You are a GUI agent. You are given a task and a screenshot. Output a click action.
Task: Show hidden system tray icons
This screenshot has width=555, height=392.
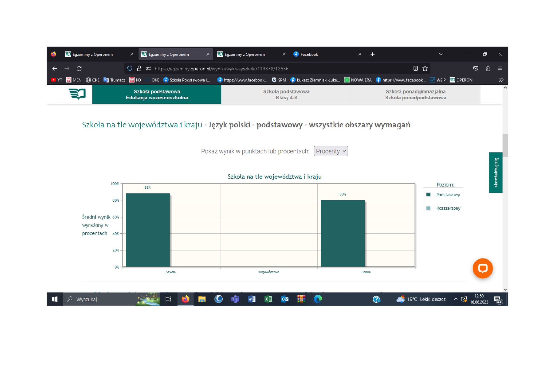456,299
